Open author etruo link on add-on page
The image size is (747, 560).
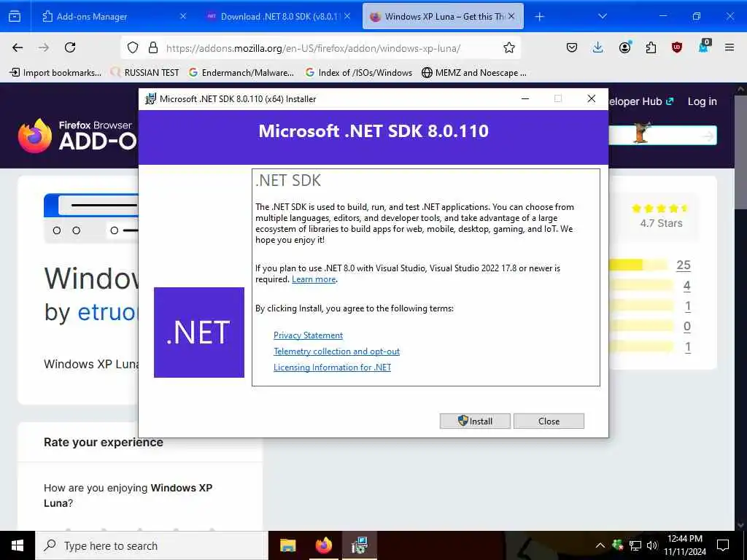(108, 312)
